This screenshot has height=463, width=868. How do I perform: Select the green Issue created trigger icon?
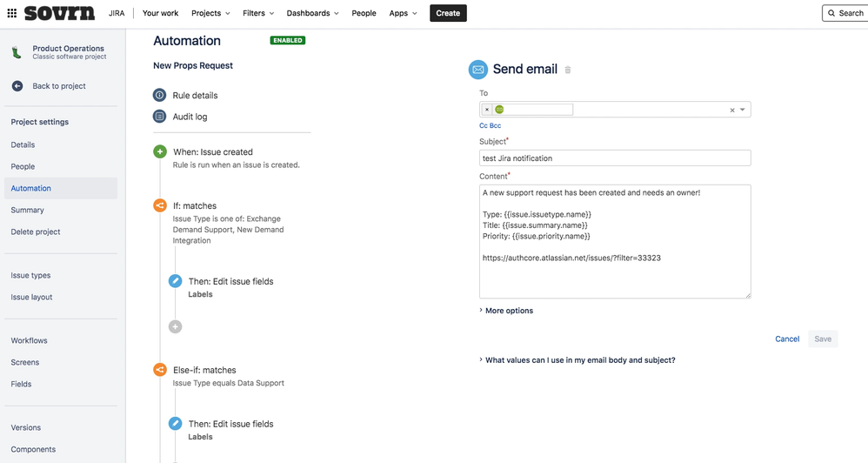(160, 151)
